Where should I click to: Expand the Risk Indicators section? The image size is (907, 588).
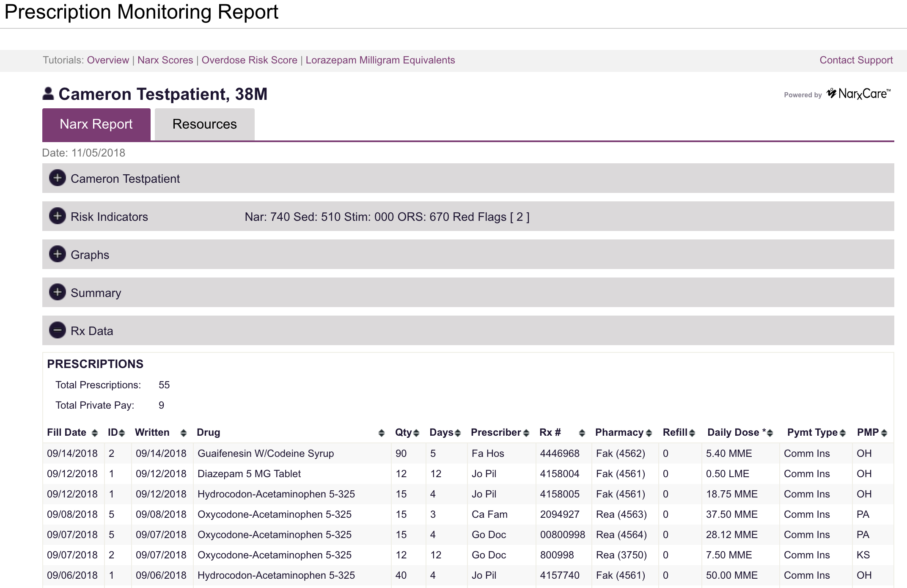point(58,217)
